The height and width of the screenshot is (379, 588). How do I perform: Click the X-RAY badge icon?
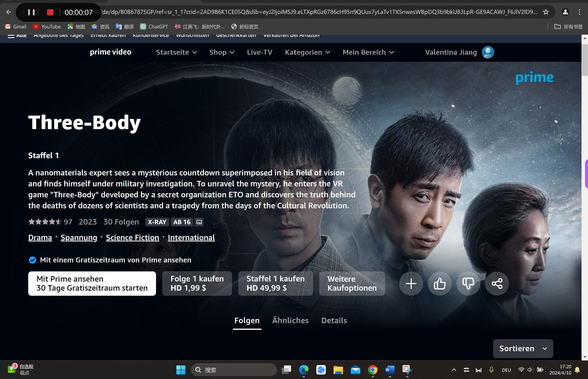click(x=157, y=222)
